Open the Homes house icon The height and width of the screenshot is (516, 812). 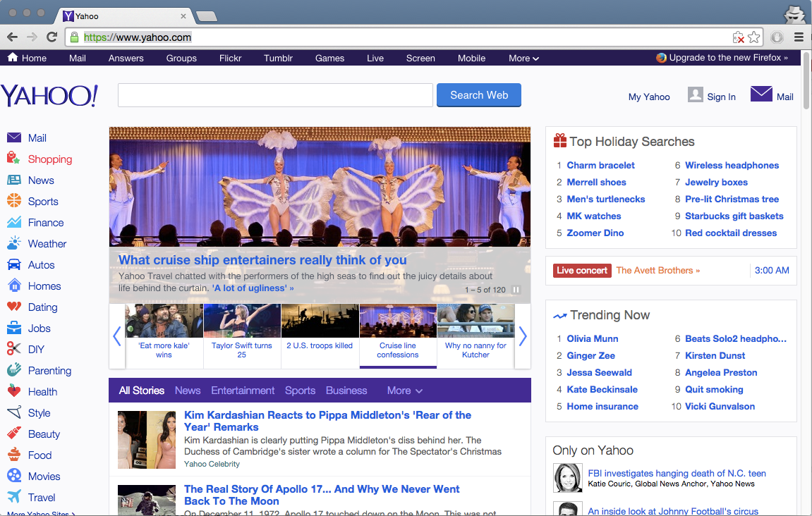tap(14, 285)
